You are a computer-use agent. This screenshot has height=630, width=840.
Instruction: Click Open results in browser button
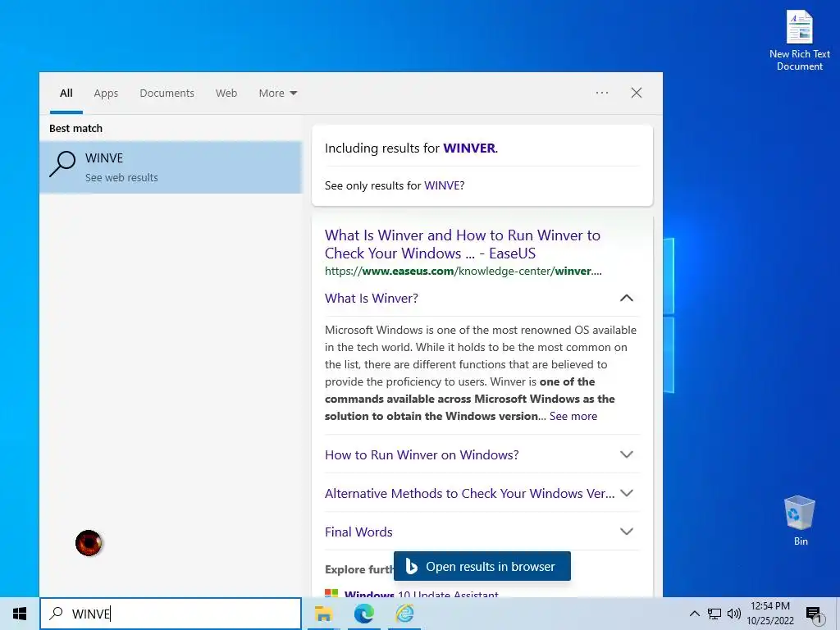[482, 566]
